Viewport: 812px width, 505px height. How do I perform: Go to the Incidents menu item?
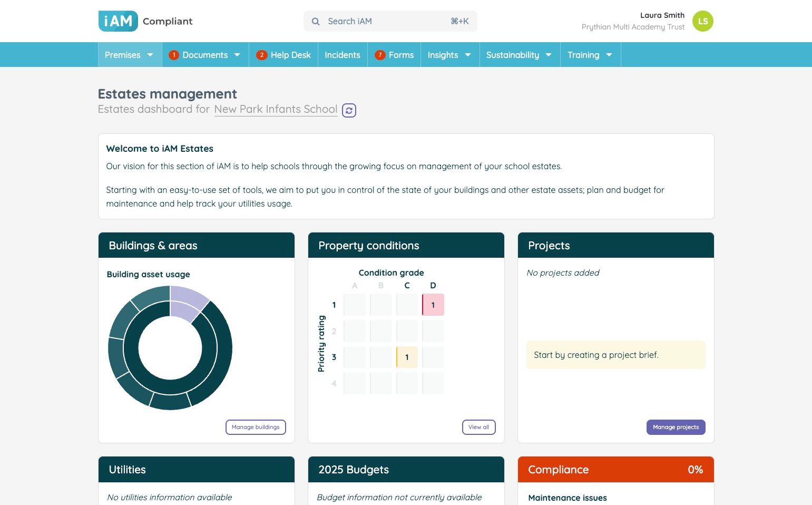point(343,55)
